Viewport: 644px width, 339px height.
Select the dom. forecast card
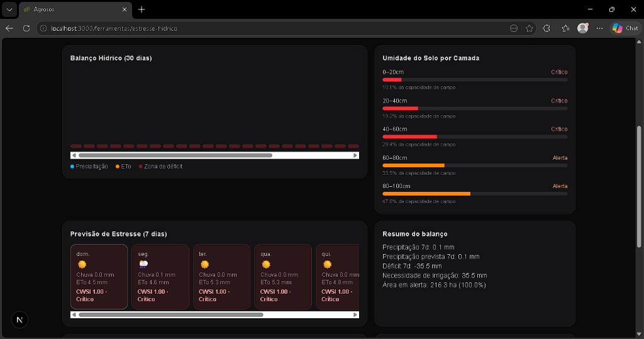tap(99, 277)
